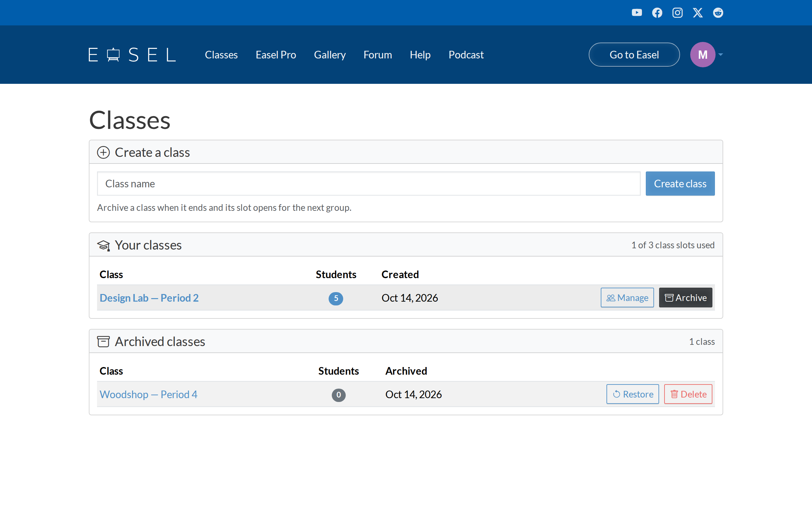Click the Go to Easel button

pyautogui.click(x=634, y=54)
